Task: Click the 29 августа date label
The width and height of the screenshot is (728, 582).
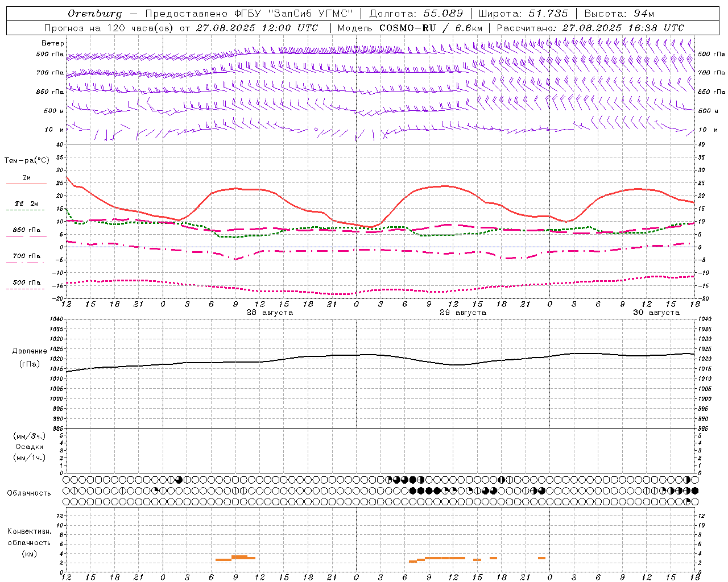Action: pyautogui.click(x=463, y=313)
